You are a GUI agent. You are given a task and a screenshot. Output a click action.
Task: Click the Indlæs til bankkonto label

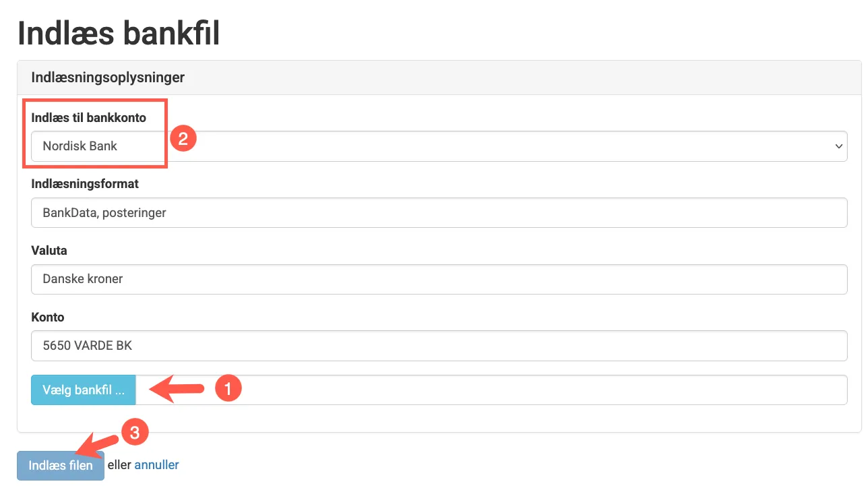[x=88, y=118]
